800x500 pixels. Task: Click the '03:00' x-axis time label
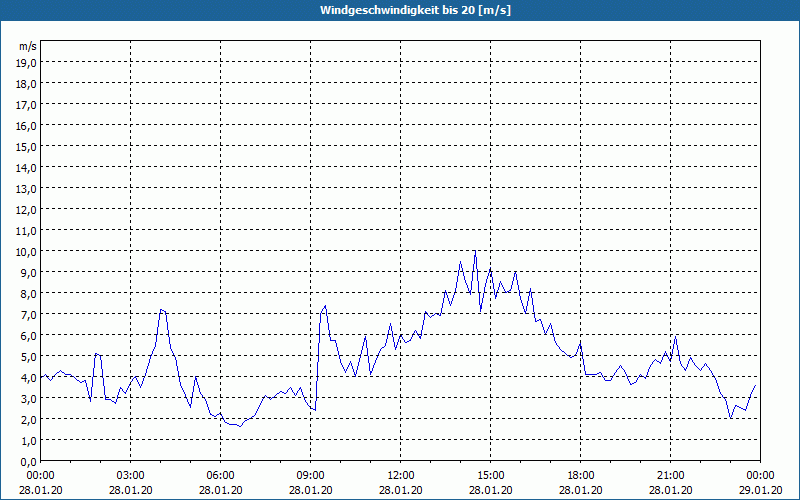(x=131, y=476)
